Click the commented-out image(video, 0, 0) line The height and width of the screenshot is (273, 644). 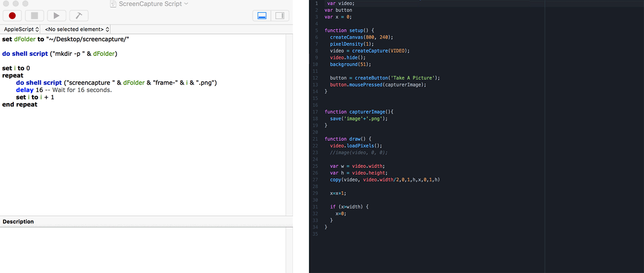(358, 153)
